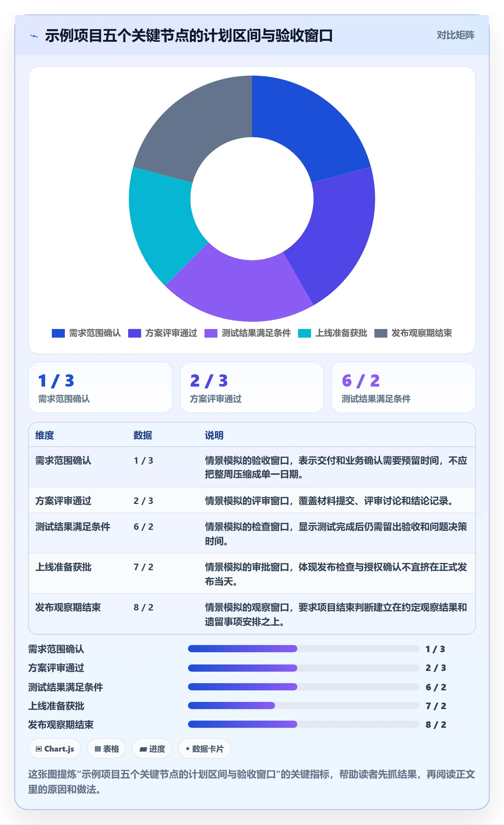Click table value 6 / 2
Viewport: 504px width, 825px height.
[x=144, y=527]
